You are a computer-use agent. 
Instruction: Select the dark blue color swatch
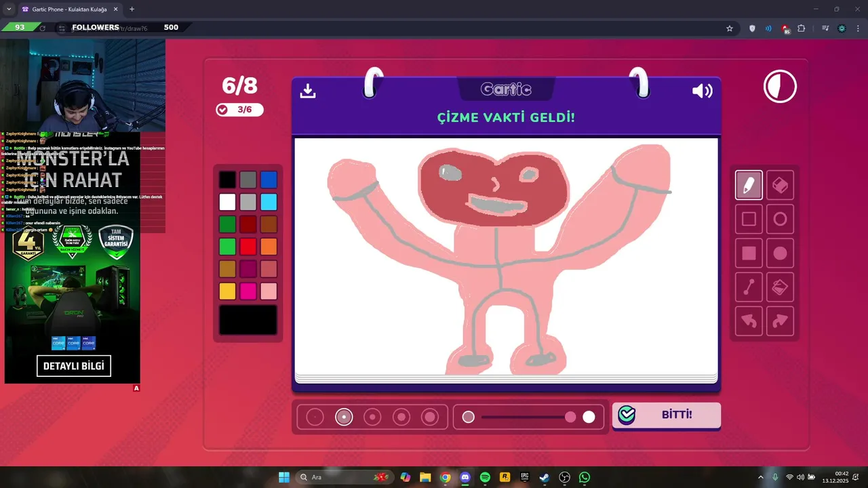click(269, 180)
